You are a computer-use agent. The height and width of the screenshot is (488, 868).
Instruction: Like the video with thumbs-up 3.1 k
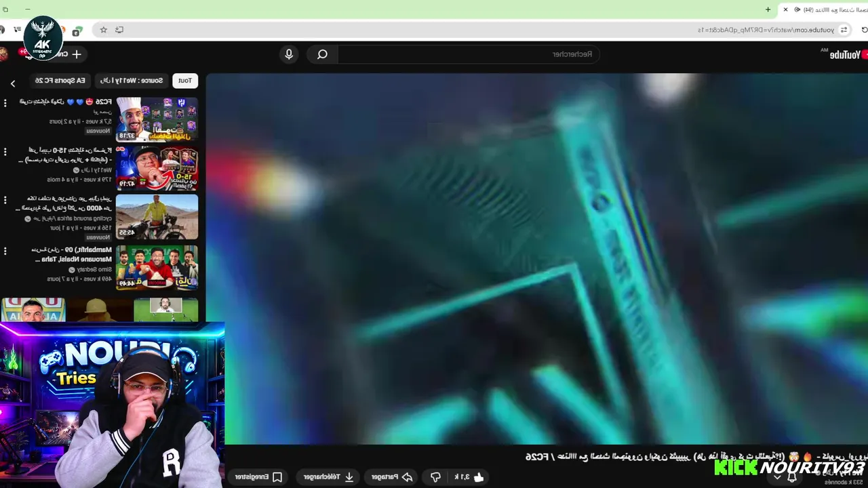tap(469, 477)
